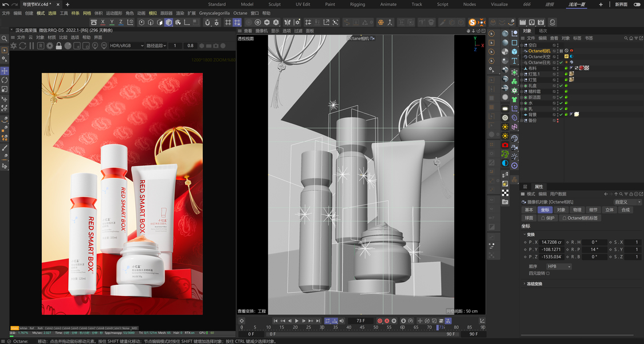Click the Octane sun light icon in palette
644x344 pixels.
pos(505,127)
